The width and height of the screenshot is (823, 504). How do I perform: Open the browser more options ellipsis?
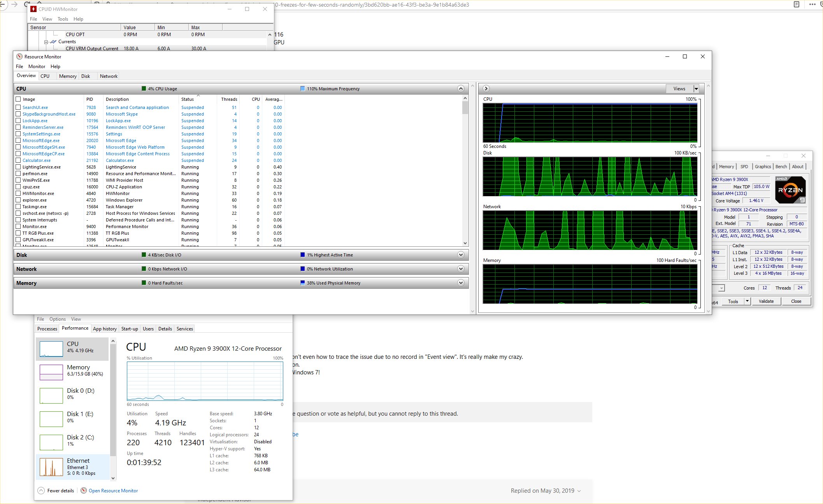[812, 5]
